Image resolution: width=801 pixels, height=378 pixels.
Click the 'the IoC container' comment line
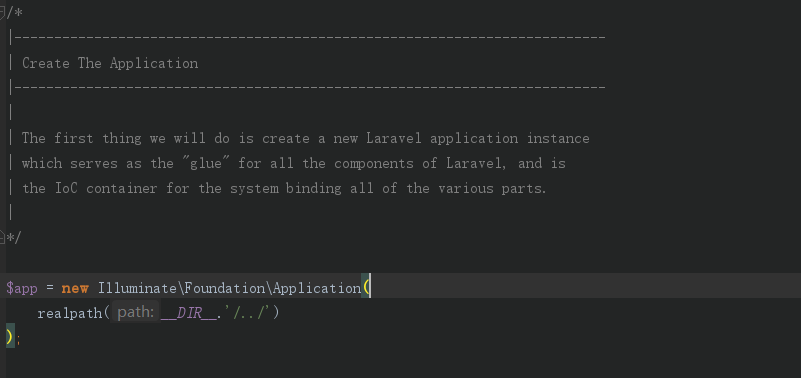coord(284,188)
